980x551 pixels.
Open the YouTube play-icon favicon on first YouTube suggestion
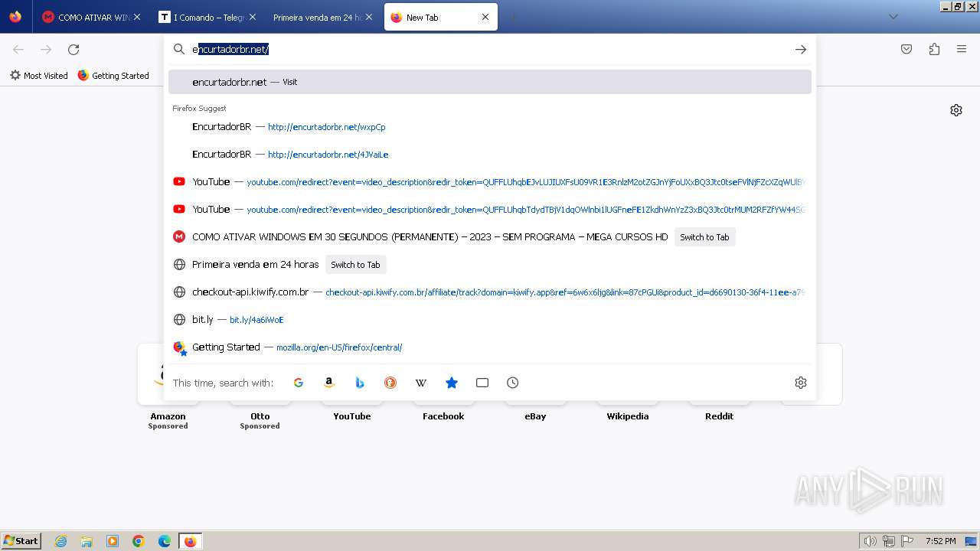(179, 182)
